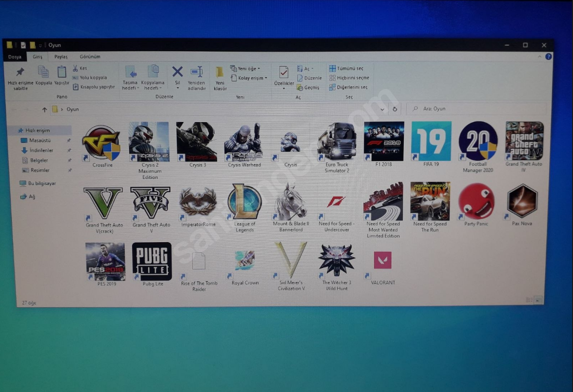The image size is (573, 392).
Task: Create a new folder with Yeni klasör
Action: [x=220, y=78]
